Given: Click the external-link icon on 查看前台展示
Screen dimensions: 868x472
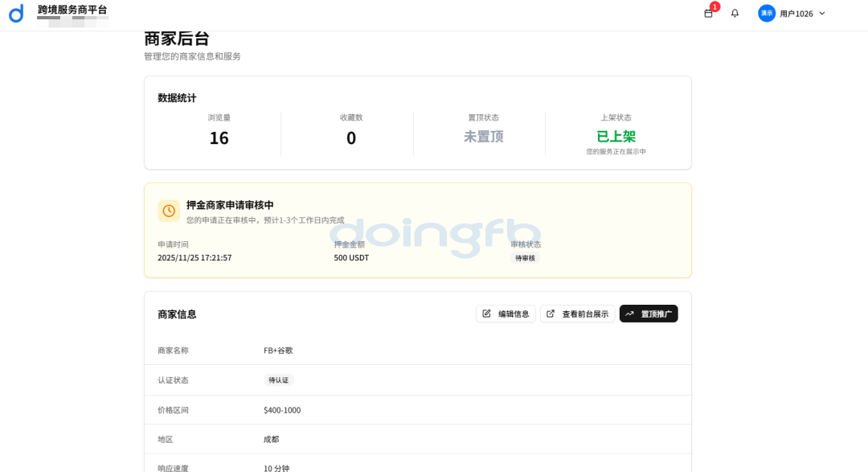Looking at the screenshot, I should pos(551,314).
